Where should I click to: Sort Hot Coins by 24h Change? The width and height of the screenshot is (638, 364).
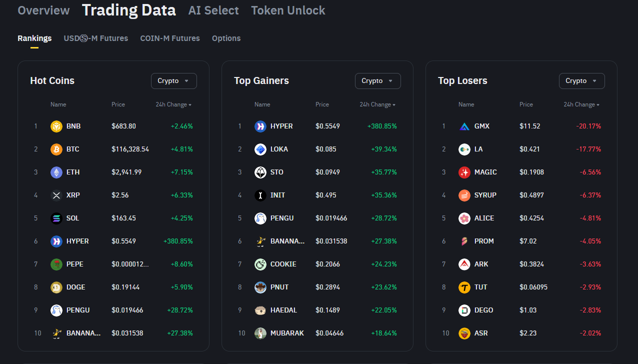point(173,105)
